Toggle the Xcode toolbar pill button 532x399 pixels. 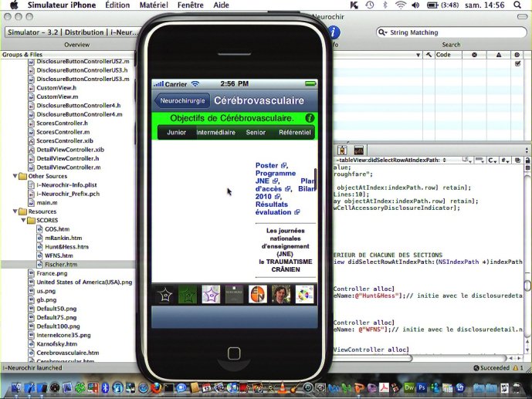point(522,17)
